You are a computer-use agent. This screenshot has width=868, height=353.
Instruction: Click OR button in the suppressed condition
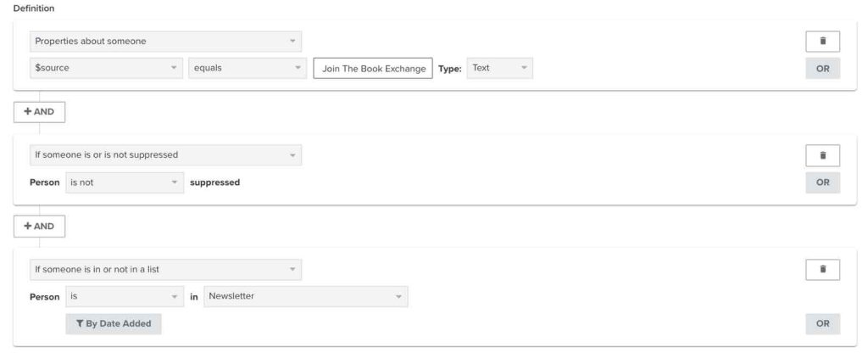click(x=822, y=182)
